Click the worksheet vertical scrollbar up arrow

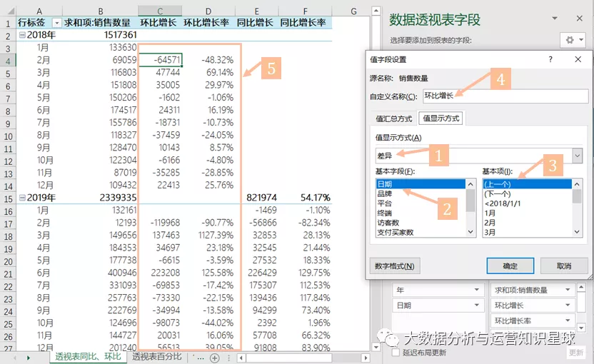tap(376, 11)
